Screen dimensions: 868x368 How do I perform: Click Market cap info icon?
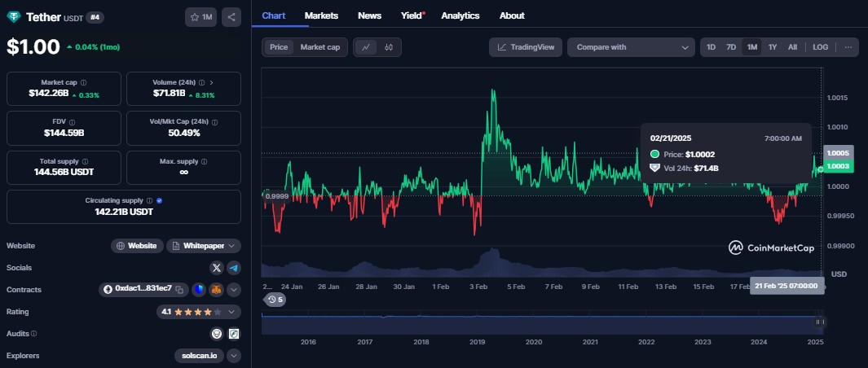[84, 82]
